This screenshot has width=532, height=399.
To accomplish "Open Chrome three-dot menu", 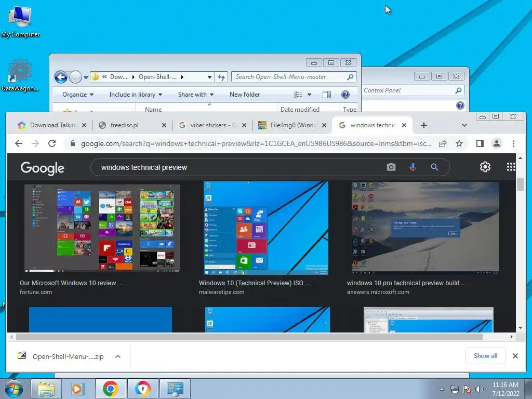I will coord(513,143).
